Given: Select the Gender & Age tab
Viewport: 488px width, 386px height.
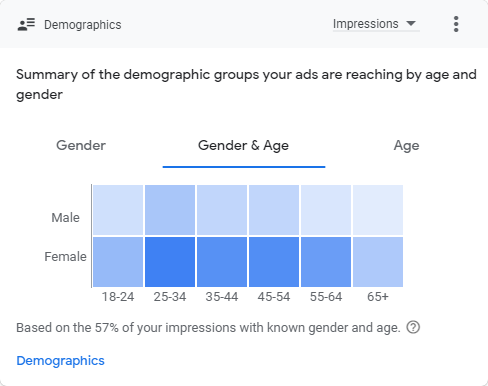Looking at the screenshot, I should pos(243,145).
